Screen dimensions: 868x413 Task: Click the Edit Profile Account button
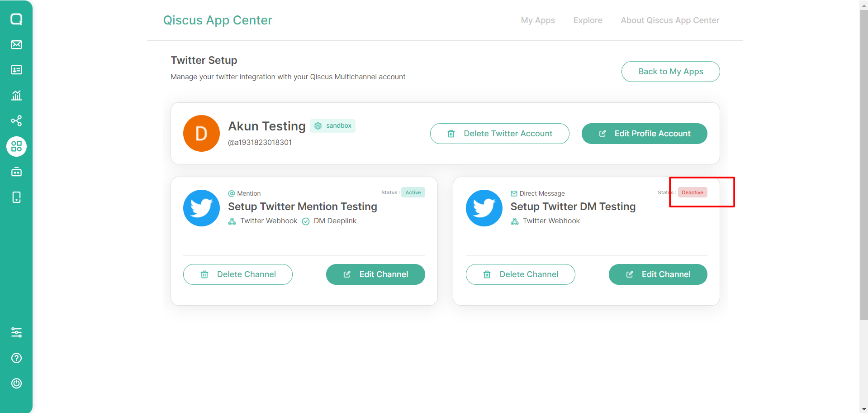pos(644,134)
